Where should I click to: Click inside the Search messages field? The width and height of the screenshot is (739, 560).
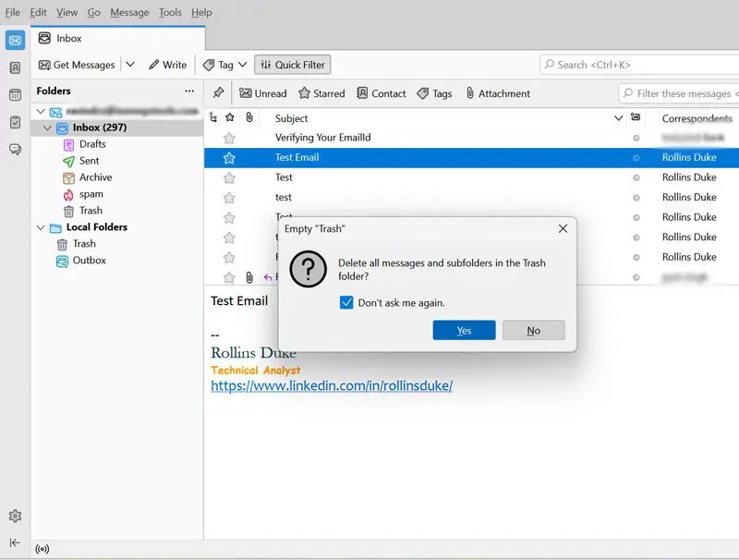(x=637, y=65)
